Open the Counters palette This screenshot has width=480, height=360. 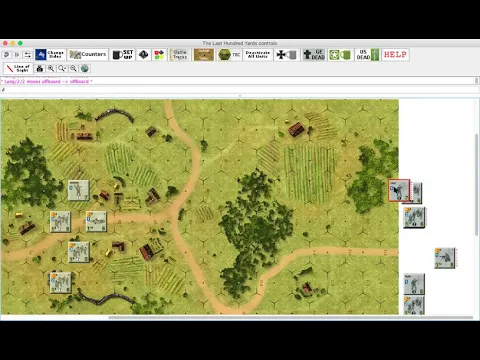88,55
